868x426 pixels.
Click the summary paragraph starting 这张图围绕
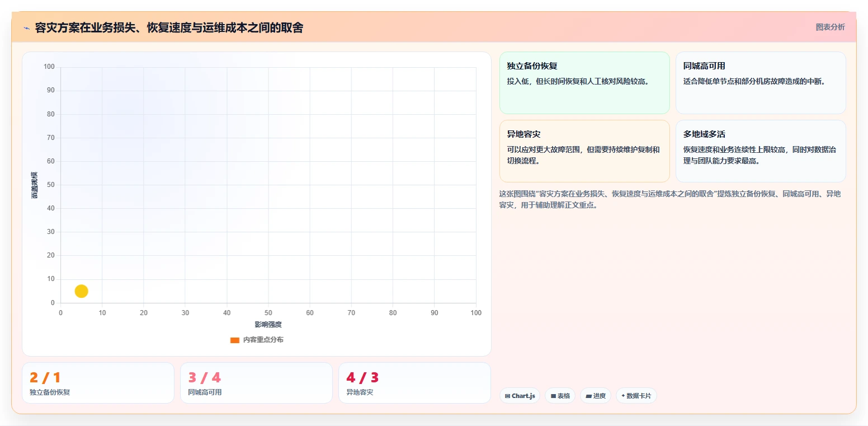pos(670,199)
